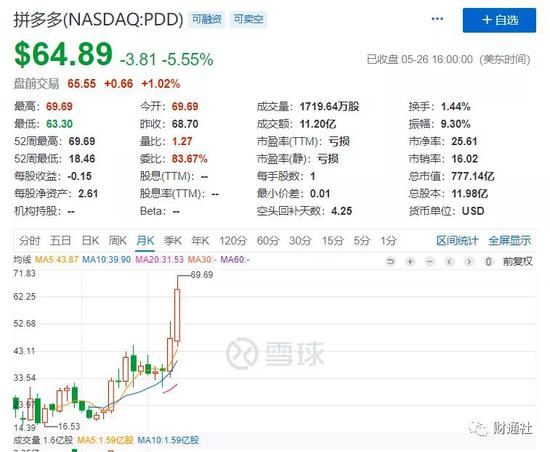Move chart right with next arrow
This screenshot has width=550, height=452.
(x=469, y=261)
